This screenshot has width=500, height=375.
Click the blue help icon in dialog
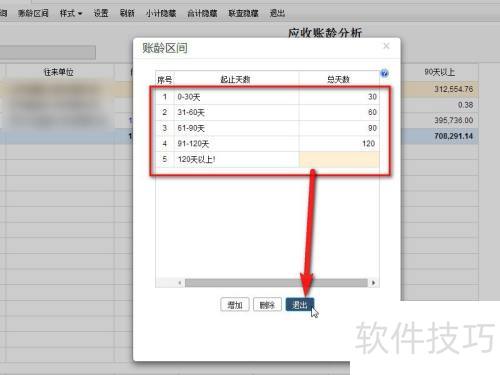(384, 74)
